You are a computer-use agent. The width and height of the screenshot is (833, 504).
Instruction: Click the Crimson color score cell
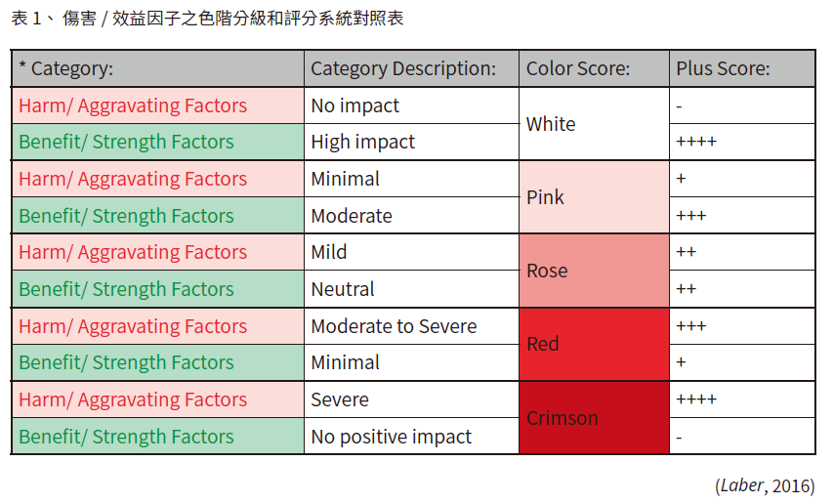594,418
